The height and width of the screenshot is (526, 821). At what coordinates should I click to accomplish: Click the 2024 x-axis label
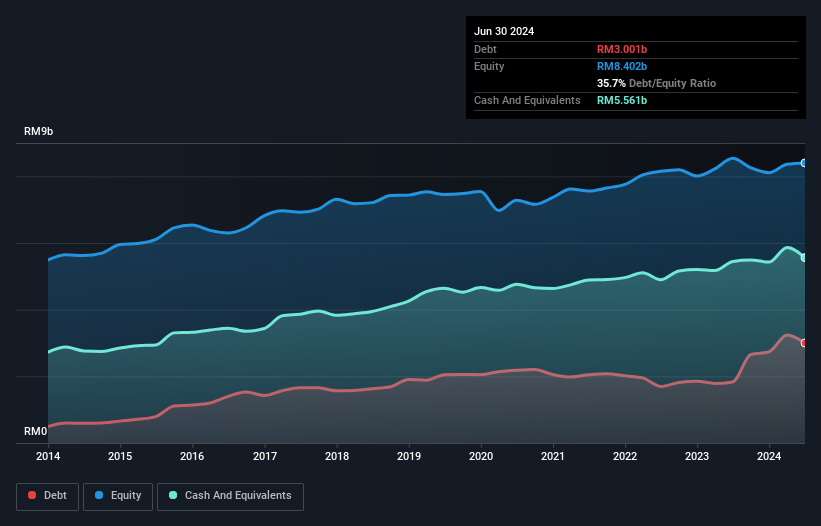click(x=769, y=456)
